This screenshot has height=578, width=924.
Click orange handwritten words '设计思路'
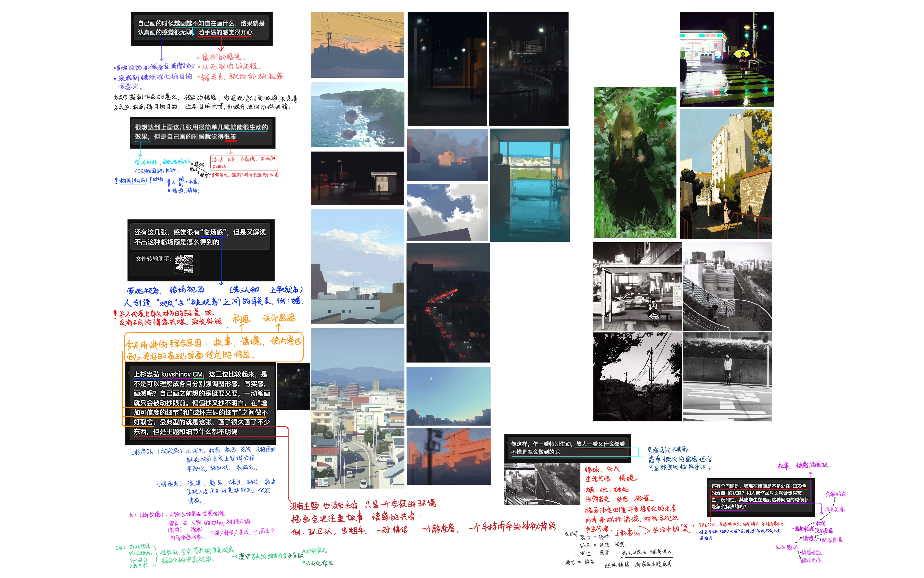click(280, 318)
